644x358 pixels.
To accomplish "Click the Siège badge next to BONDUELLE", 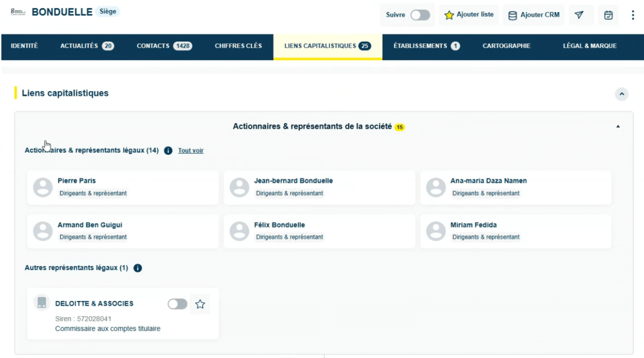I will 108,11.
